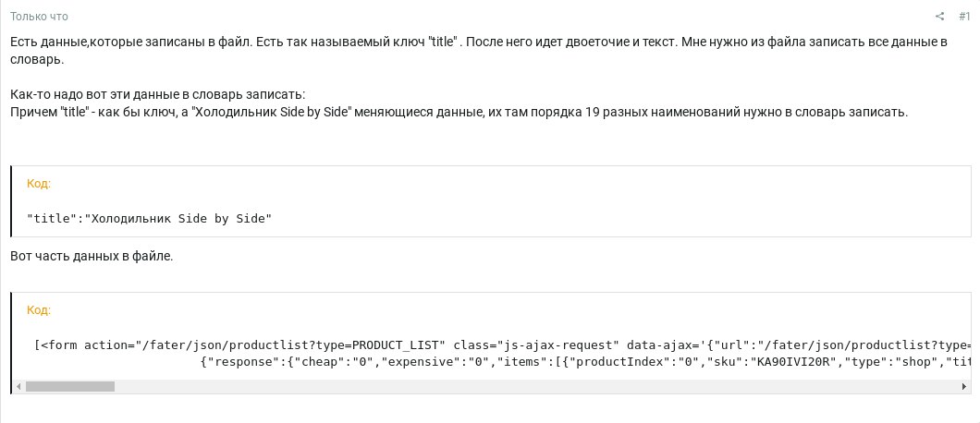The image size is (980, 423).
Task: Click empty scrollbar track right of the thumb
Action: pyautogui.click(x=536, y=387)
